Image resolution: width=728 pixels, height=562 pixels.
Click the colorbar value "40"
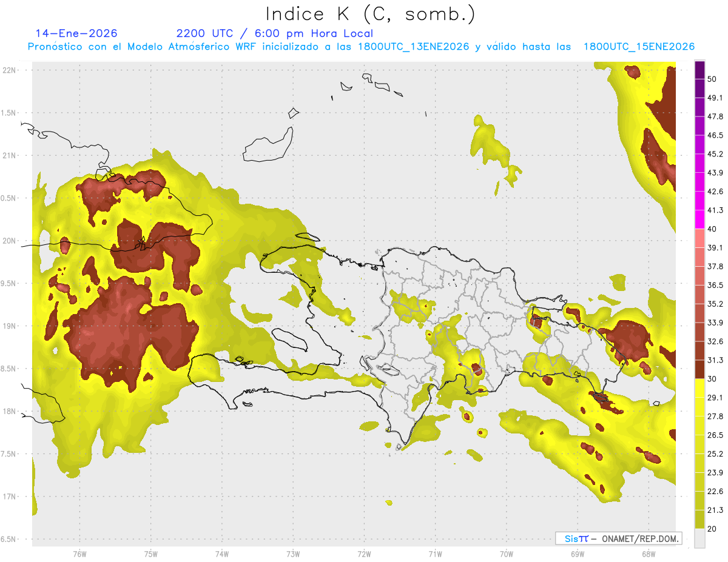tap(712, 229)
